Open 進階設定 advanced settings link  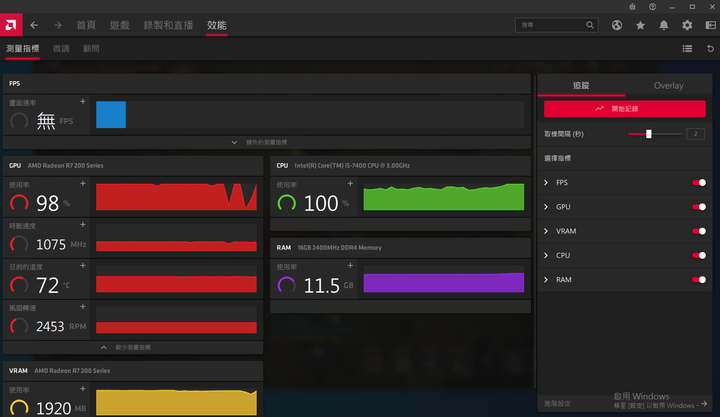pyautogui.click(x=557, y=404)
